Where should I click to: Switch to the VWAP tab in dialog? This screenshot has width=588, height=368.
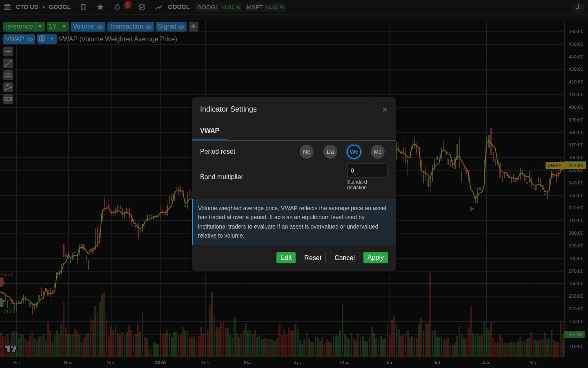click(x=210, y=131)
